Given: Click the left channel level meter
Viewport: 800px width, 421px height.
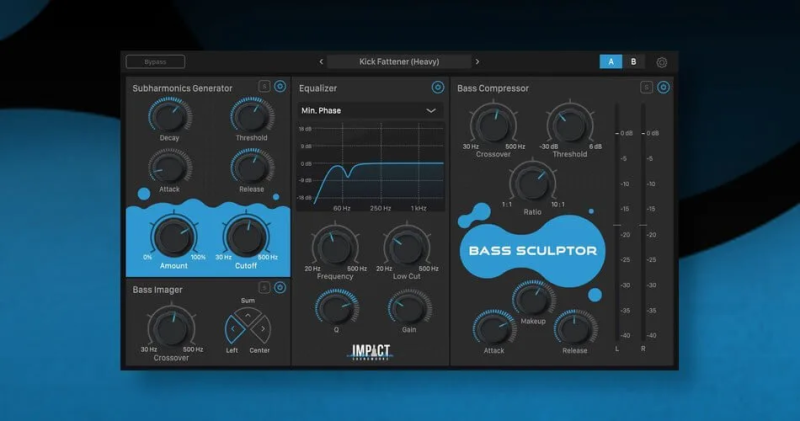Looking at the screenshot, I should pos(617,223).
